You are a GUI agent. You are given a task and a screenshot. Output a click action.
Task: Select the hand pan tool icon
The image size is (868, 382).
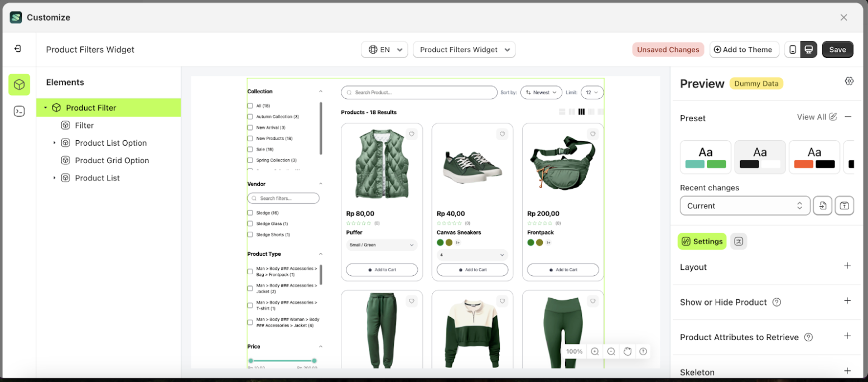(627, 351)
